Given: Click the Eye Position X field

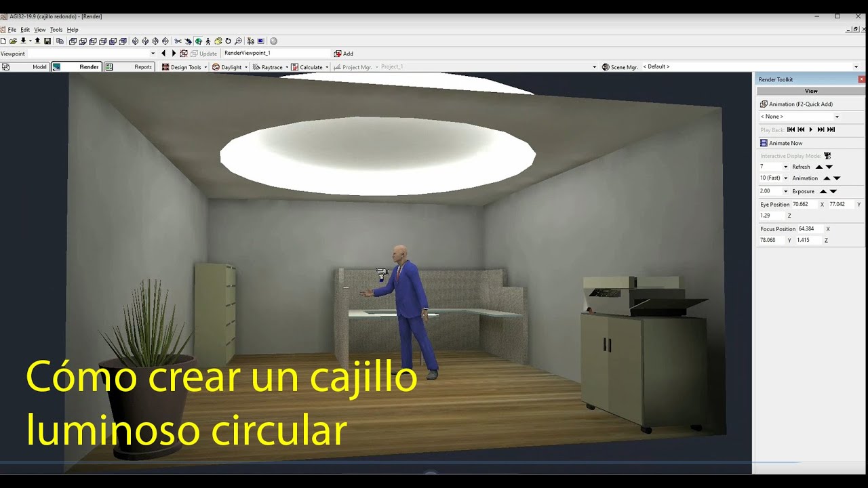Looking at the screenshot, I should coord(804,204).
